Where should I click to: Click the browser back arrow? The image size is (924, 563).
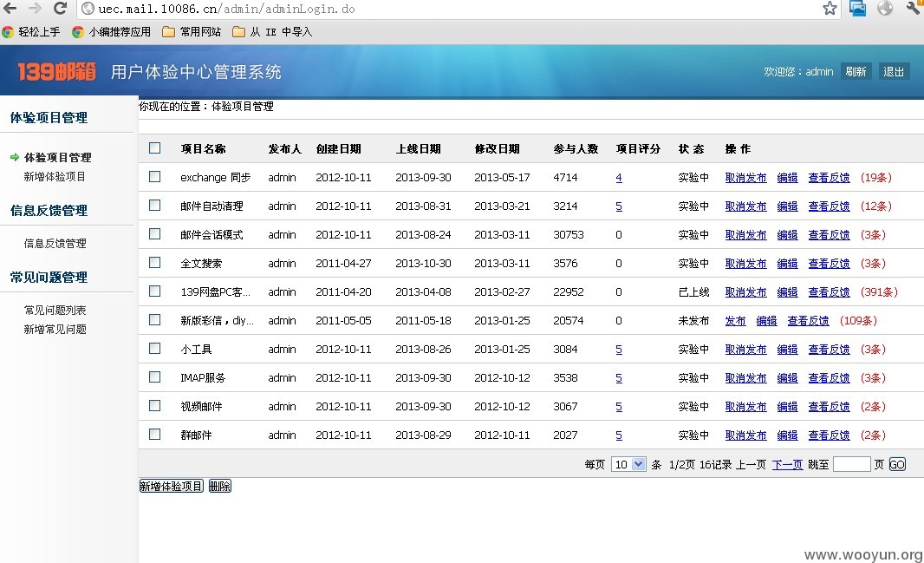(10, 9)
